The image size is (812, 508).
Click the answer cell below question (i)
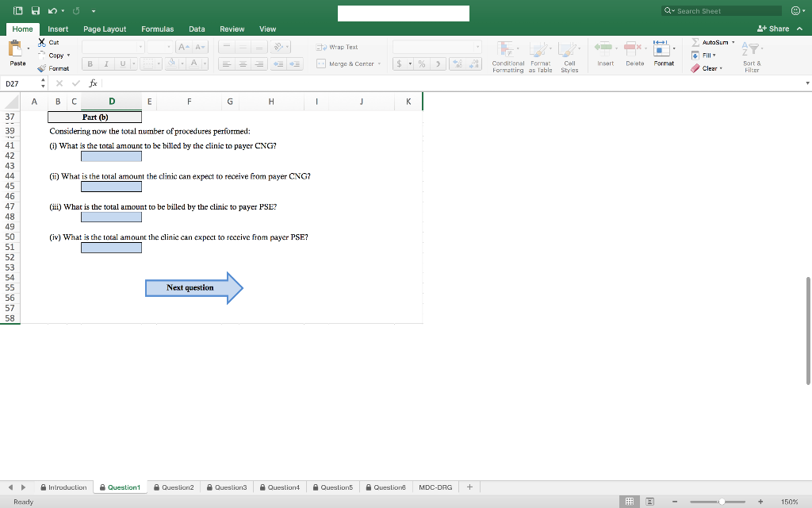click(x=110, y=156)
